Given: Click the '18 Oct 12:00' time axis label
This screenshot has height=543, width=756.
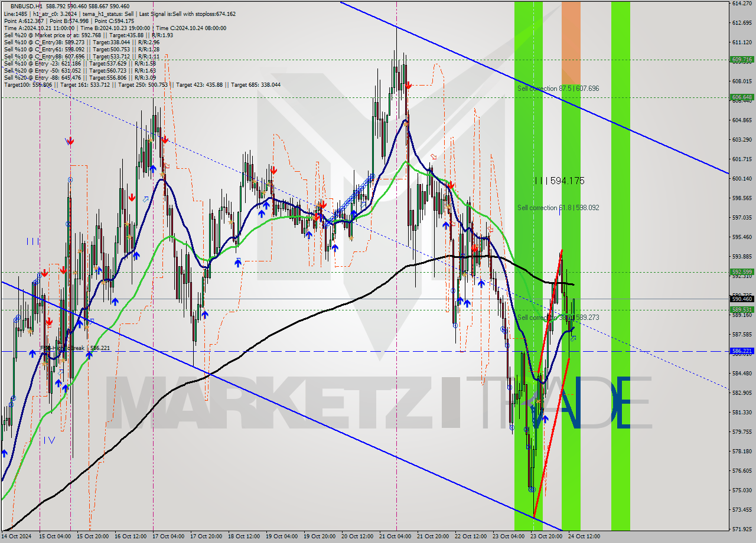Looking at the screenshot, I should pos(244,537).
